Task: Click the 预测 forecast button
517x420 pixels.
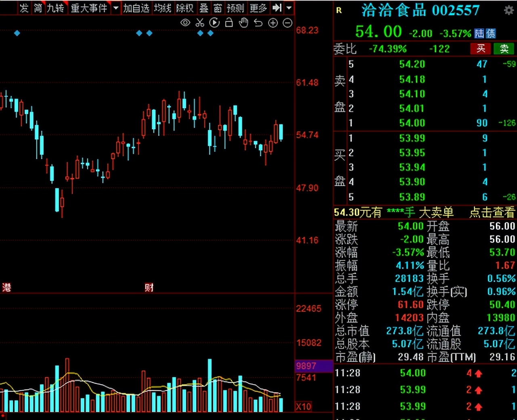Action: (x=235, y=8)
